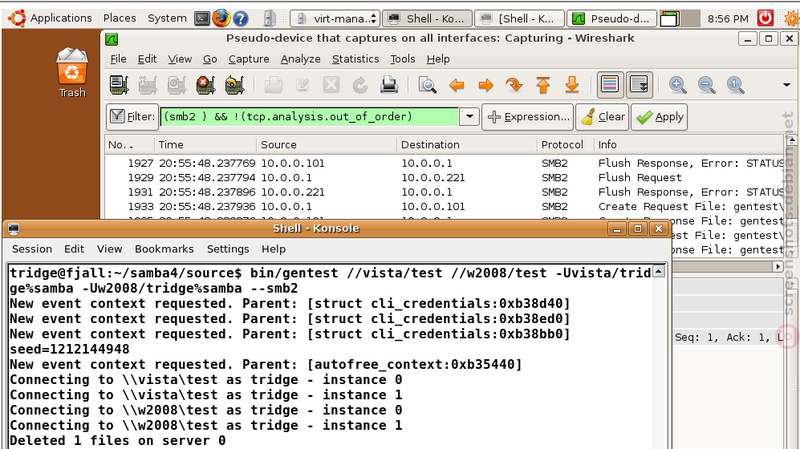800x449 pixels.
Task: Expand the toolbar overflow arrow
Action: pyautogui.click(x=786, y=85)
